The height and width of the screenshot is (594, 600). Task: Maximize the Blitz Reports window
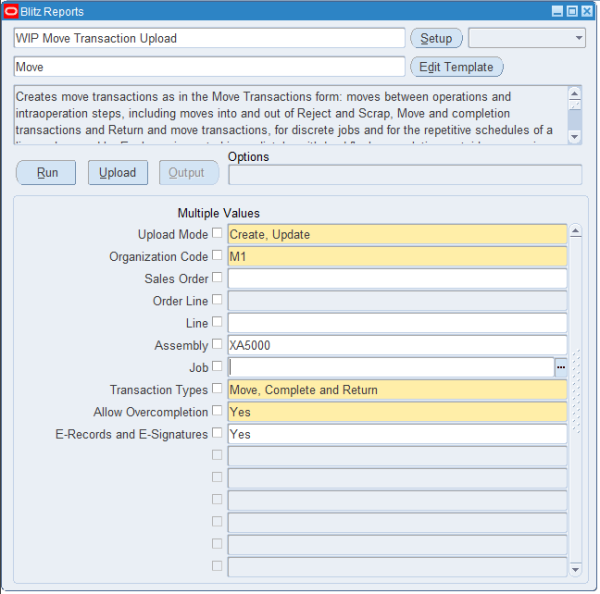pos(572,11)
